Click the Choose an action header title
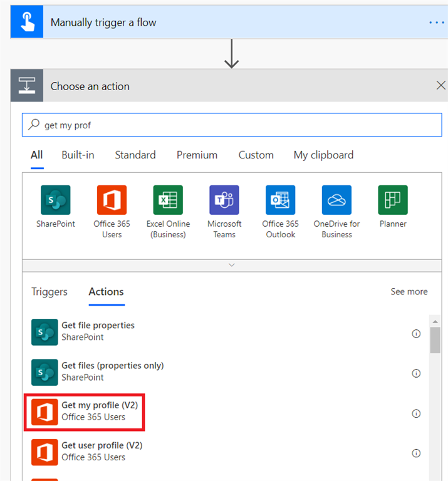This screenshot has width=448, height=481. click(90, 86)
